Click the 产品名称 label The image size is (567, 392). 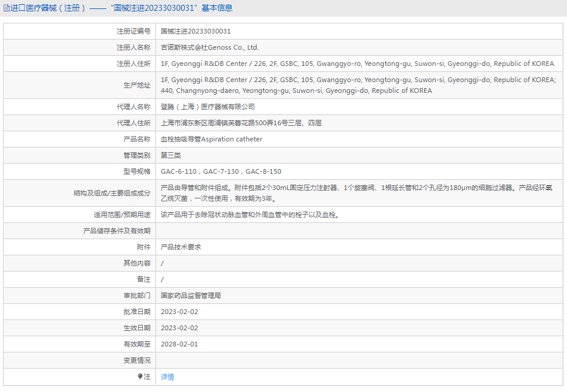point(137,139)
